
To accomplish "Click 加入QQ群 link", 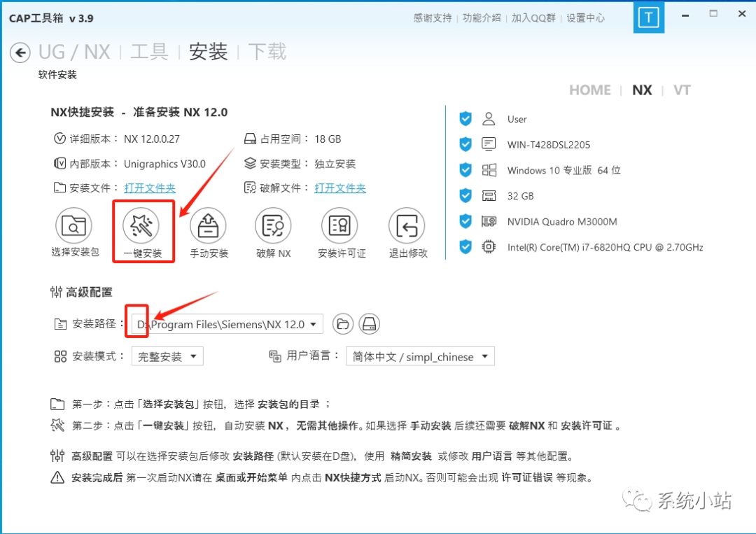I will (533, 17).
